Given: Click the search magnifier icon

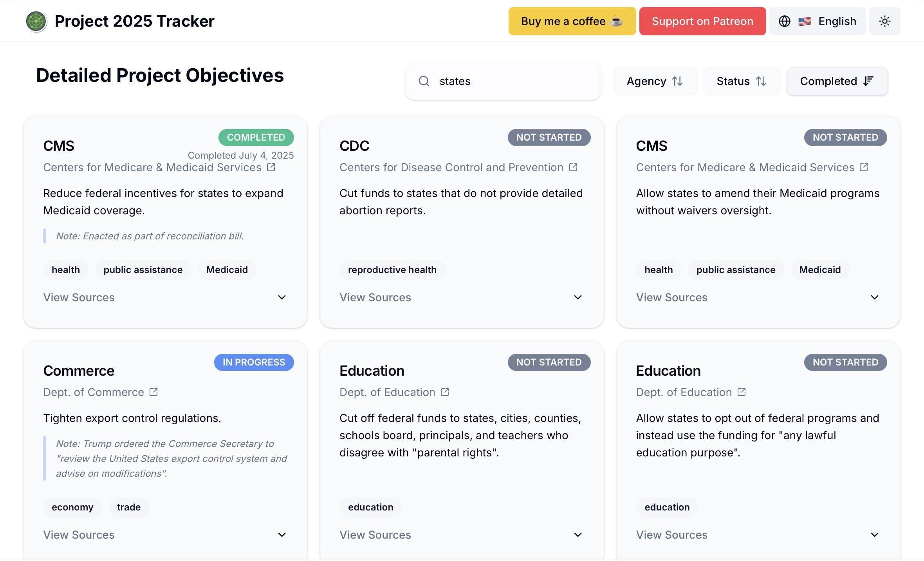Looking at the screenshot, I should (424, 81).
